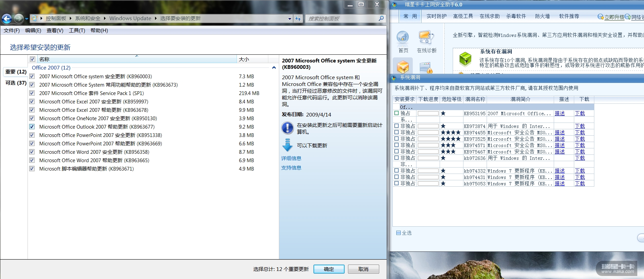Viewport: 644px width, 279px height.
Task: Click the download arrow icon beside 可以下载更新
Action: [x=287, y=145]
